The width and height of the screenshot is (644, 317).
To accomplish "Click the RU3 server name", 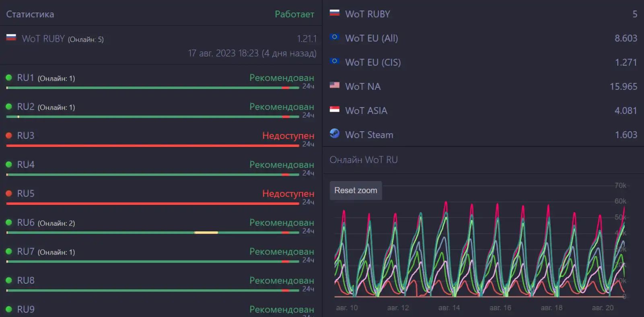I will pyautogui.click(x=26, y=136).
